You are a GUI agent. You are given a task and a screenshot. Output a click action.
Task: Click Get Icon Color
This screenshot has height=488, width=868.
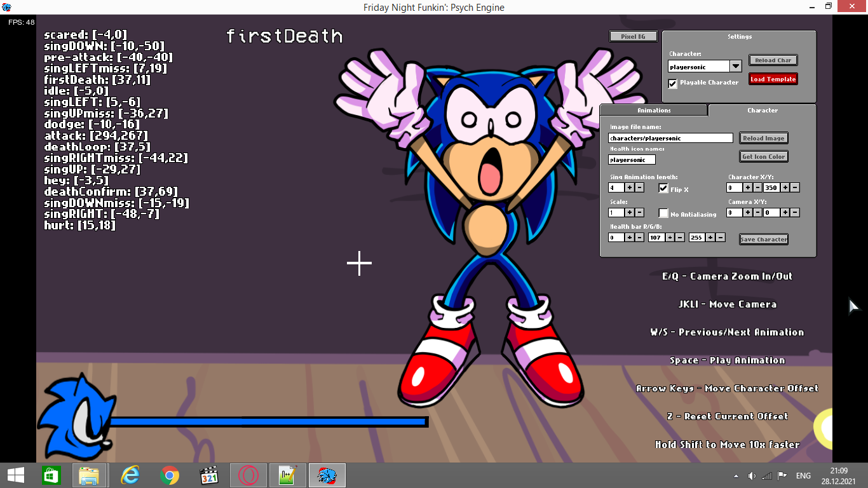(x=764, y=156)
